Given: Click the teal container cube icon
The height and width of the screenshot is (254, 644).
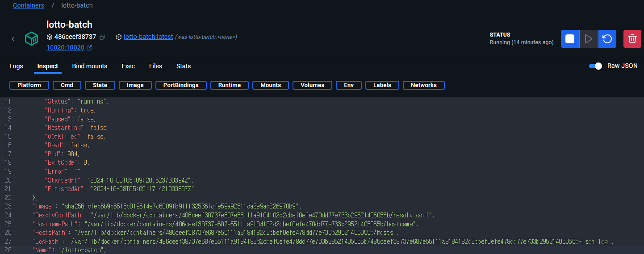Looking at the screenshot, I should 32,39.
